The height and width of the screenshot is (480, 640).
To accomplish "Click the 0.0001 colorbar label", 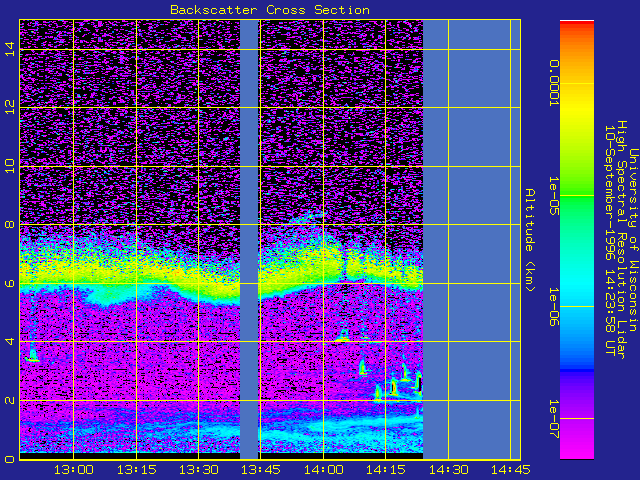I will [x=554, y=83].
